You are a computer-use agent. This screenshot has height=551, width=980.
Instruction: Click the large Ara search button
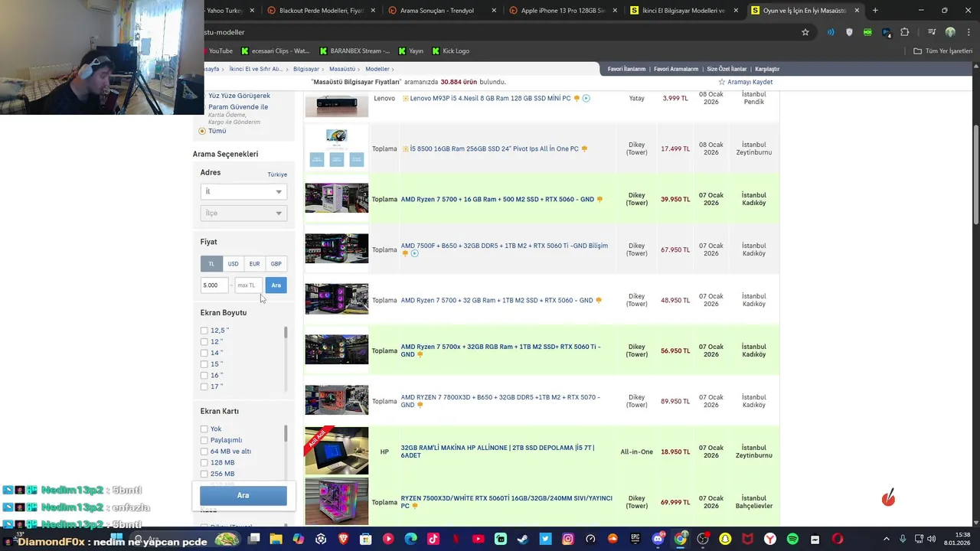click(243, 495)
